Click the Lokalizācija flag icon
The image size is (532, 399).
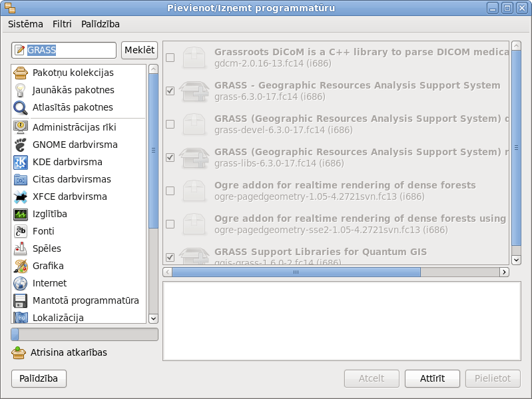click(x=21, y=318)
